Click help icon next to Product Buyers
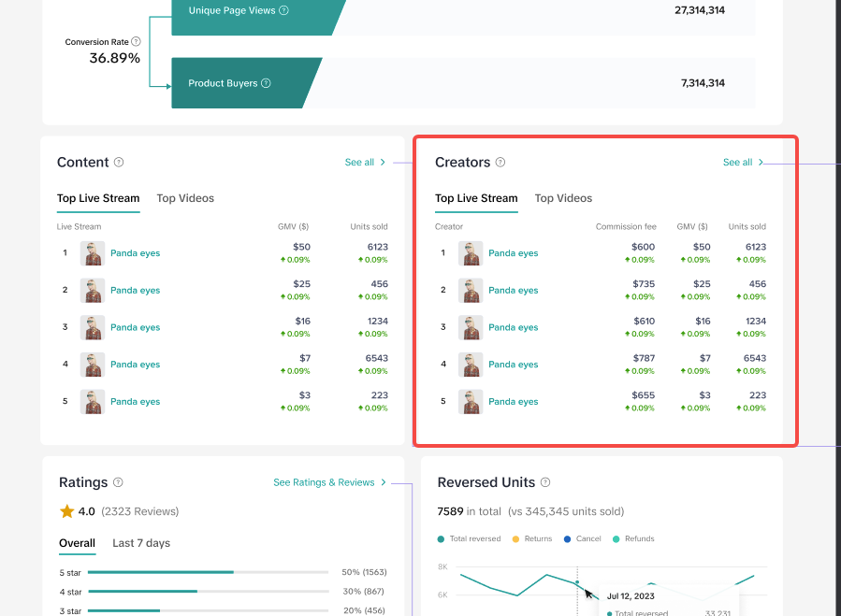This screenshot has height=616, width=841. (x=266, y=83)
